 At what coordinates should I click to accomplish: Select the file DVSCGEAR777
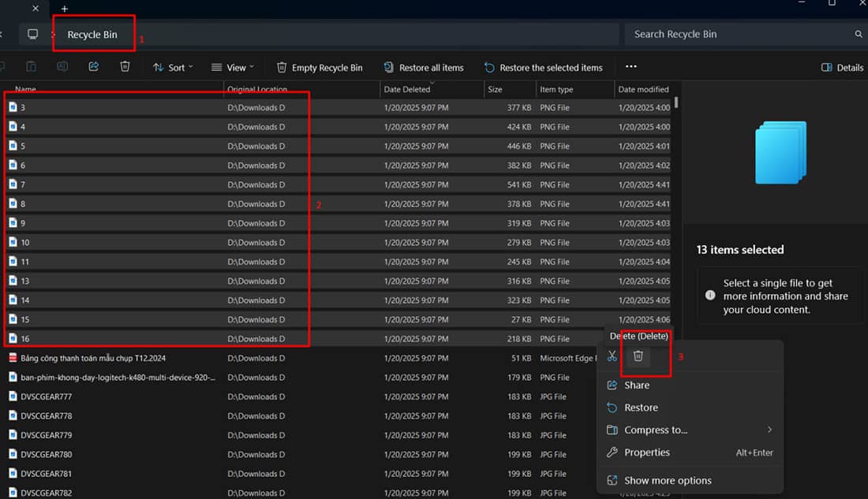46,397
